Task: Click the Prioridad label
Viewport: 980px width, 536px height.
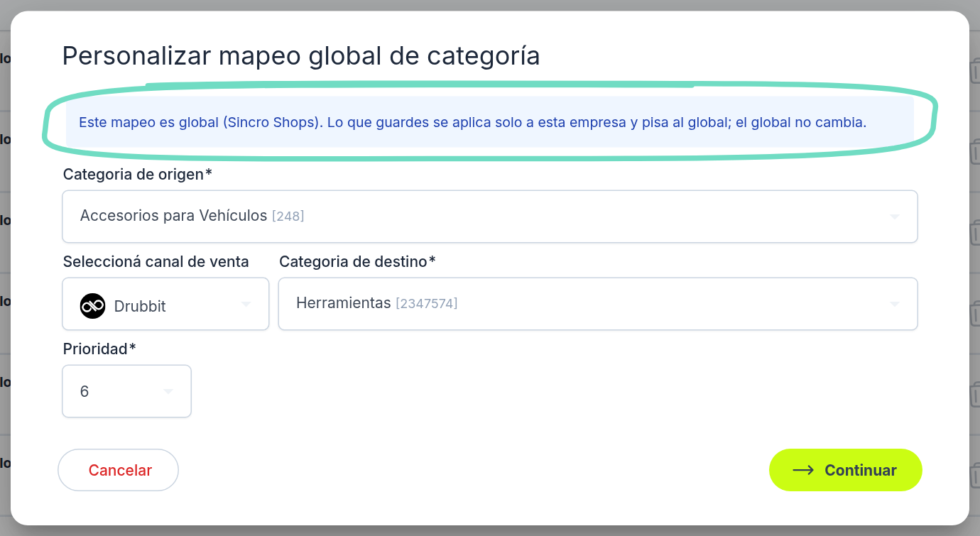Action: tap(99, 349)
